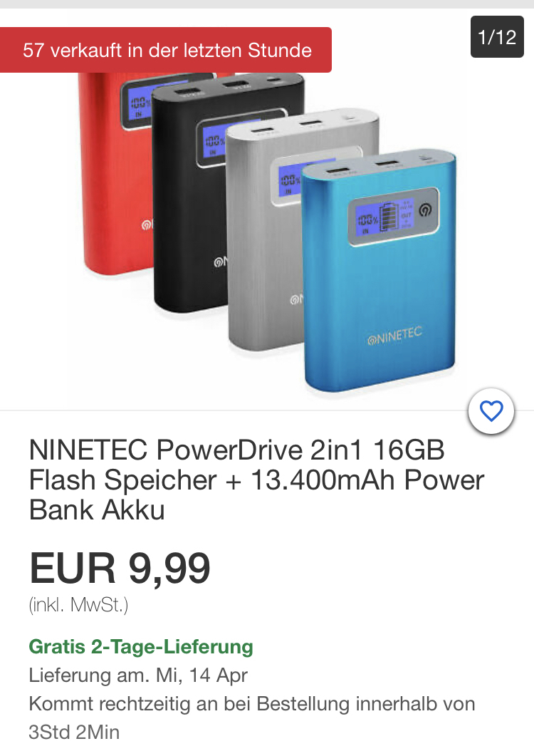The width and height of the screenshot is (534, 756).
Task: Tap the 1/12 image counter badge
Action: coord(497,37)
